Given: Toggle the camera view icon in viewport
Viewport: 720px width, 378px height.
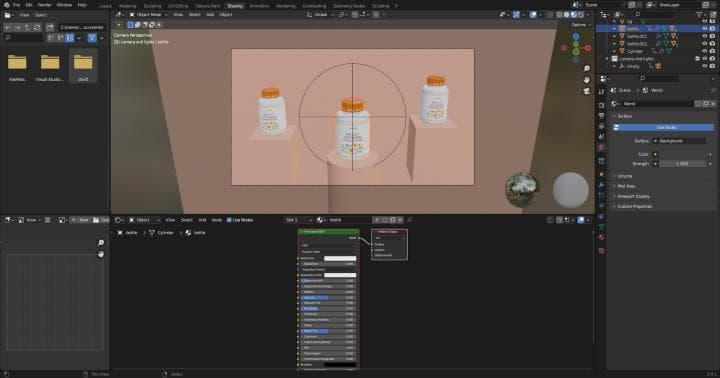Looking at the screenshot, I should (x=586, y=91).
